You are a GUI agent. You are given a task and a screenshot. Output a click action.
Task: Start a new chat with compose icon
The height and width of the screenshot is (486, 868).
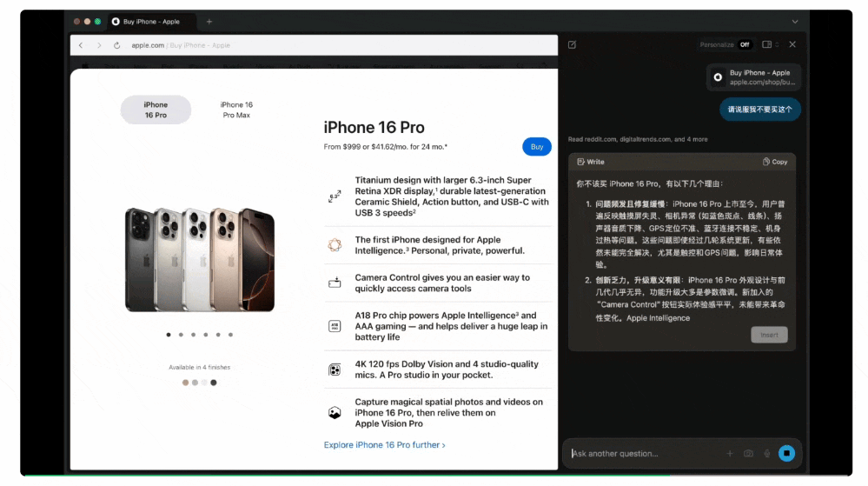(x=572, y=44)
